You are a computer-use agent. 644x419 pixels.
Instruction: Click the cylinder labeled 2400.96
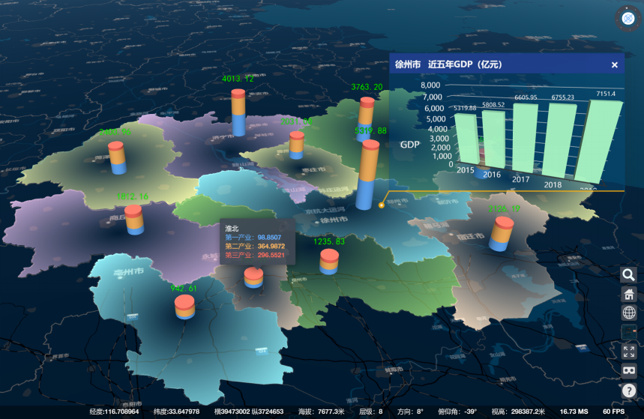click(117, 158)
